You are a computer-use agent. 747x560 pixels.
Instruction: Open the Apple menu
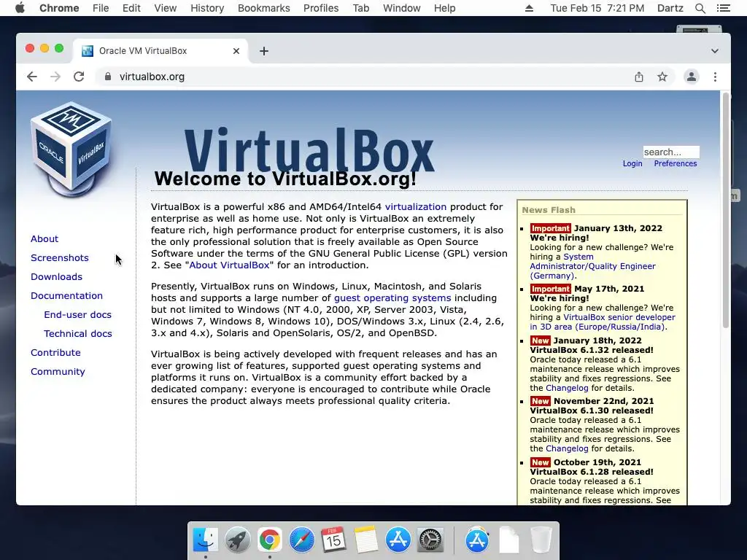(x=20, y=8)
